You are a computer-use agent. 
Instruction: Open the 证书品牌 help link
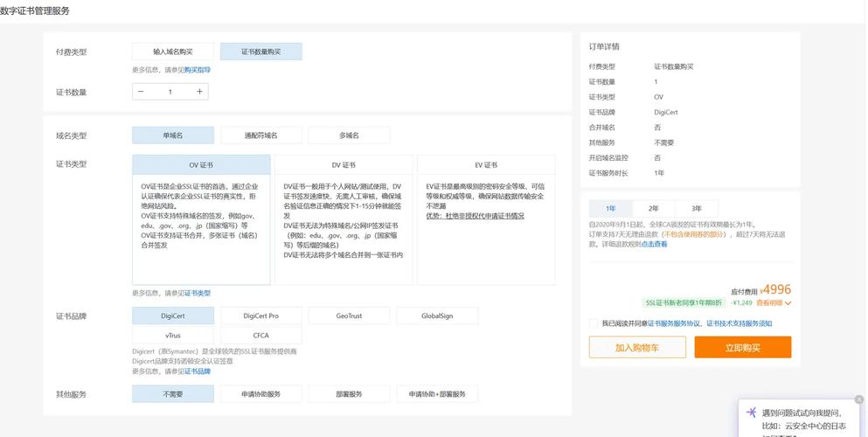198,371
